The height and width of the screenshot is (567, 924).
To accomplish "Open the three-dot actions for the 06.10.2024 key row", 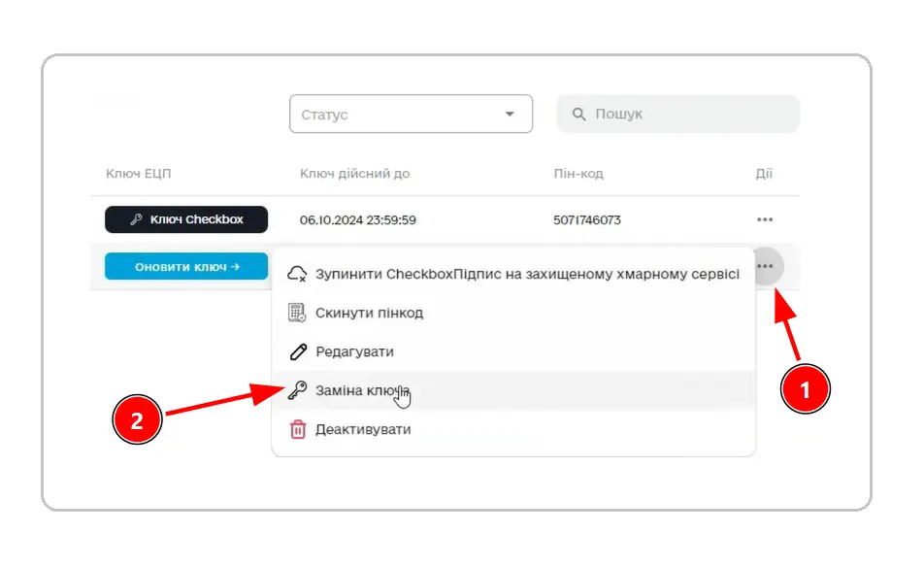I will coord(765,220).
